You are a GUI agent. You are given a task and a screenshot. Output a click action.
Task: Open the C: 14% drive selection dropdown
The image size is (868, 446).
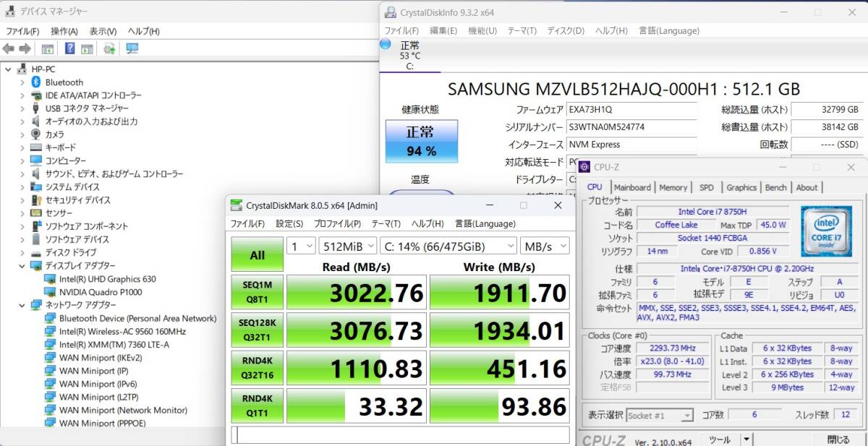(448, 246)
